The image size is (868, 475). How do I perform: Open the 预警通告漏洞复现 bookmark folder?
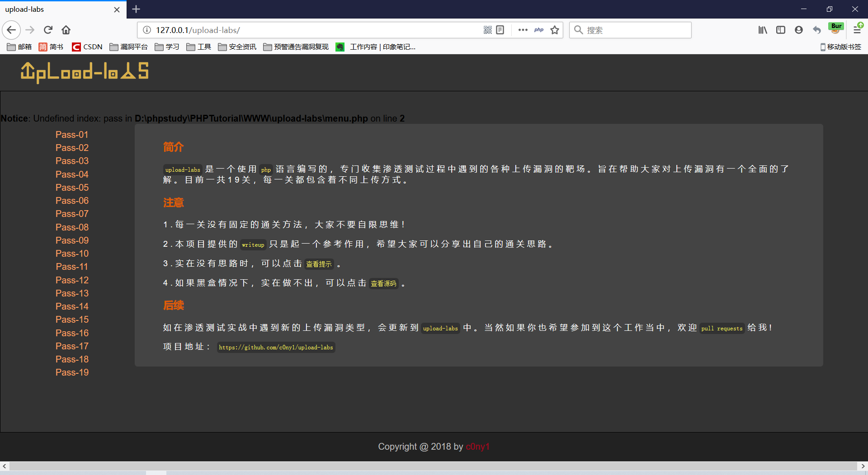point(296,47)
